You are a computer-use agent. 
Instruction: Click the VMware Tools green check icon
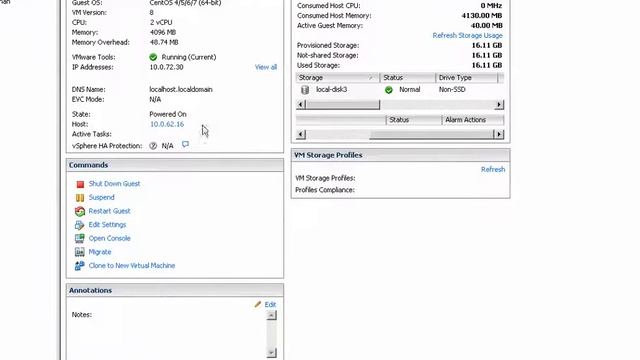153,57
